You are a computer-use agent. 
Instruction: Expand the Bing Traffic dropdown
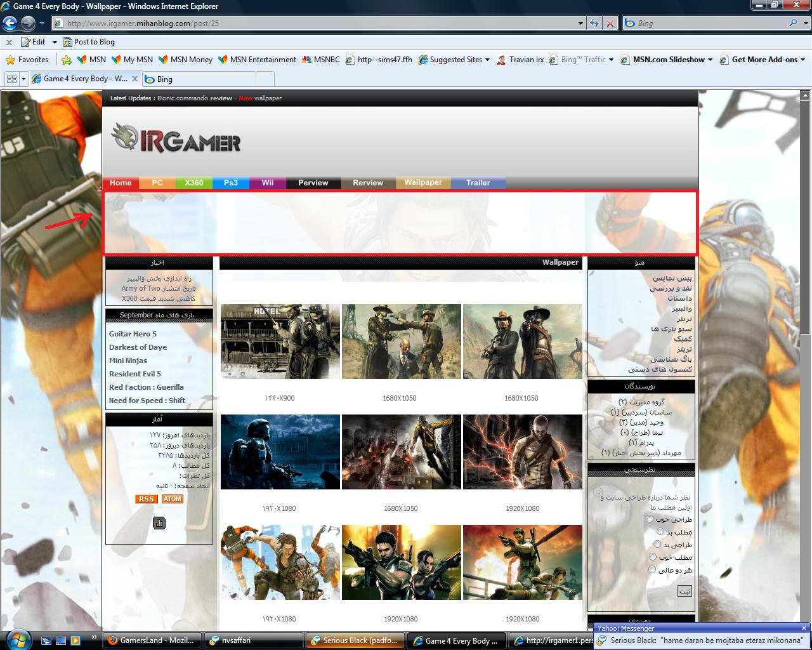611,60
